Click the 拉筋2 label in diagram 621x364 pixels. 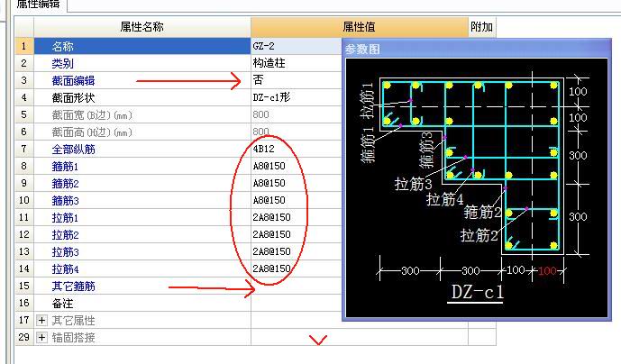tap(479, 235)
